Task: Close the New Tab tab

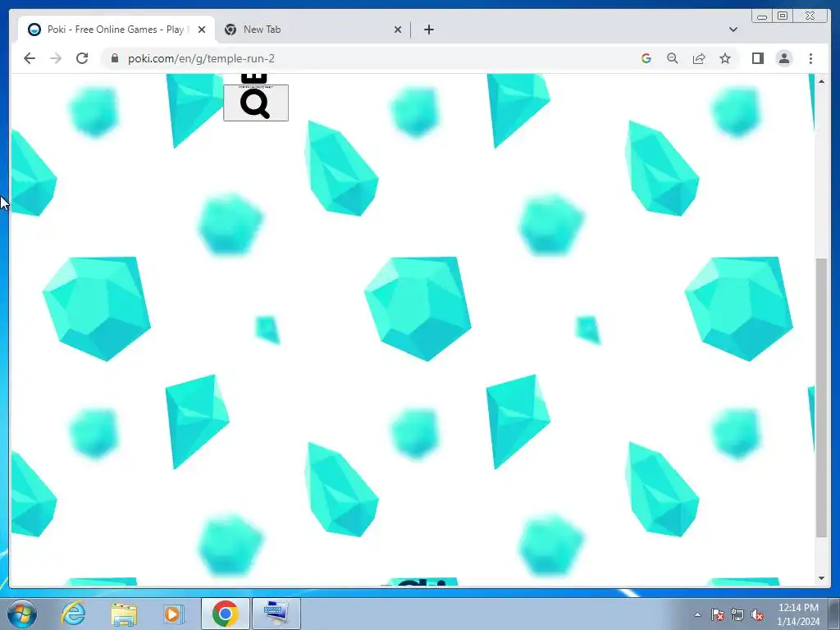Action: pyautogui.click(x=398, y=30)
